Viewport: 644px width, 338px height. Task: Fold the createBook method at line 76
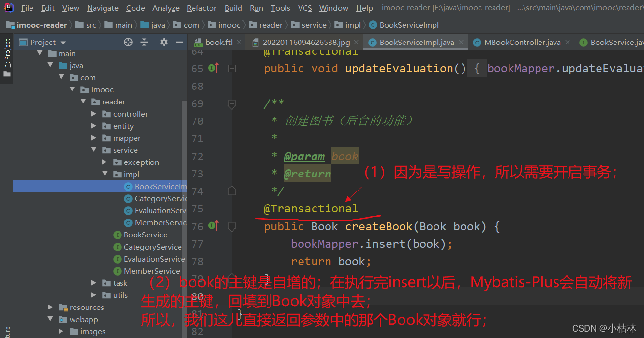232,226
